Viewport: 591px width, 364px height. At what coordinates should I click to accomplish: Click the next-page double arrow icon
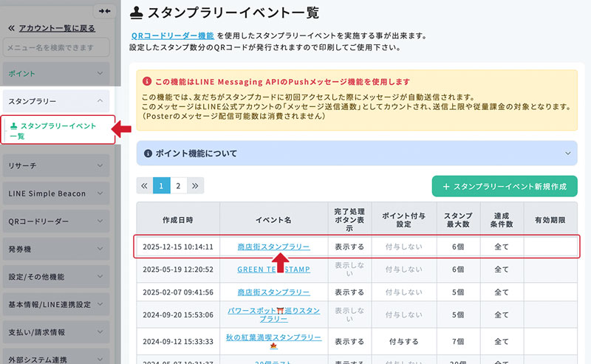coord(195,186)
